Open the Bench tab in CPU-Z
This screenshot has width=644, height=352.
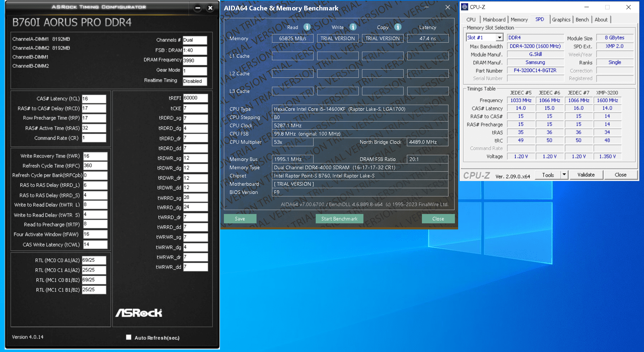point(582,20)
